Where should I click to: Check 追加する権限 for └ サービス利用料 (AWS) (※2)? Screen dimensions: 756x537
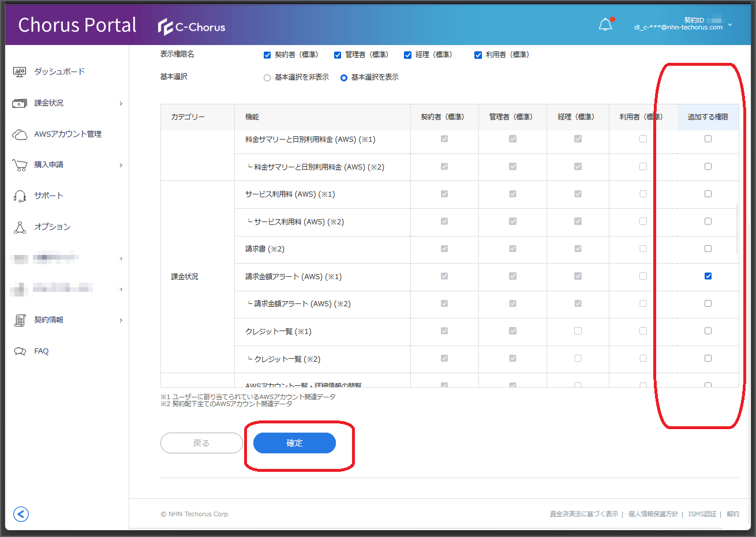point(708,221)
